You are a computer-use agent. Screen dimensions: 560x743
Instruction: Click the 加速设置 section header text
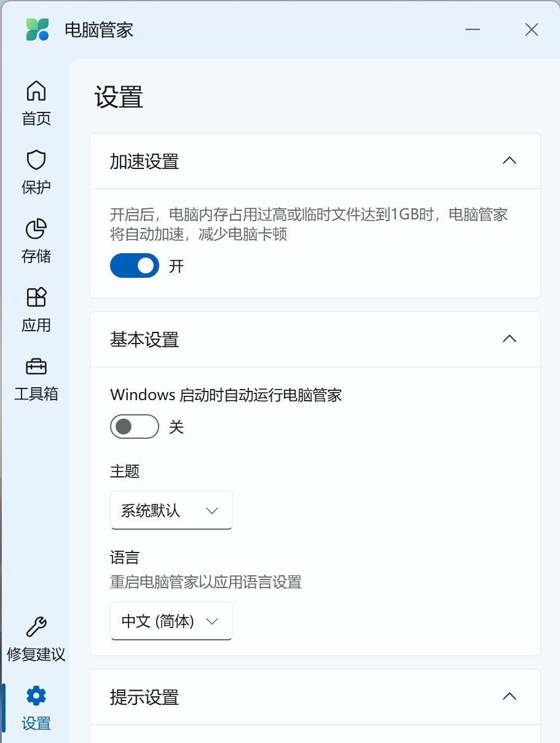pyautogui.click(x=144, y=162)
